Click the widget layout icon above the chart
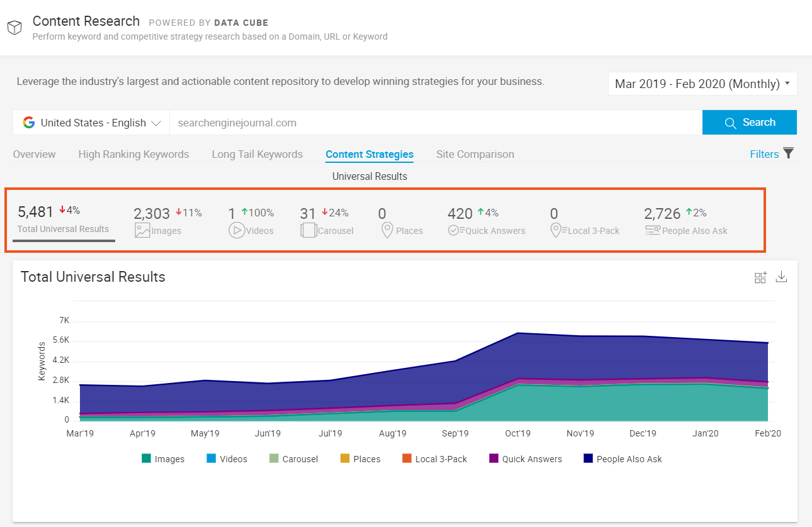This screenshot has width=812, height=527. coord(760,277)
